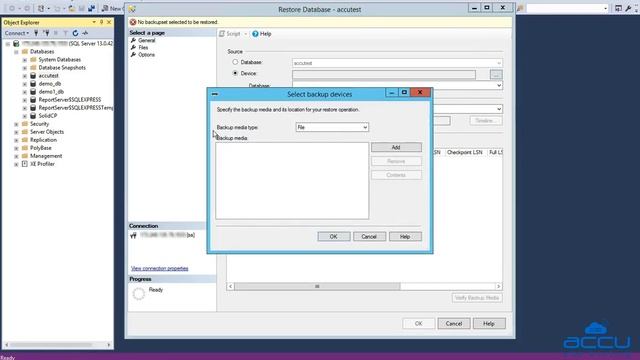Select the accutest tree item text
This screenshot has height=360, width=640.
point(49,76)
